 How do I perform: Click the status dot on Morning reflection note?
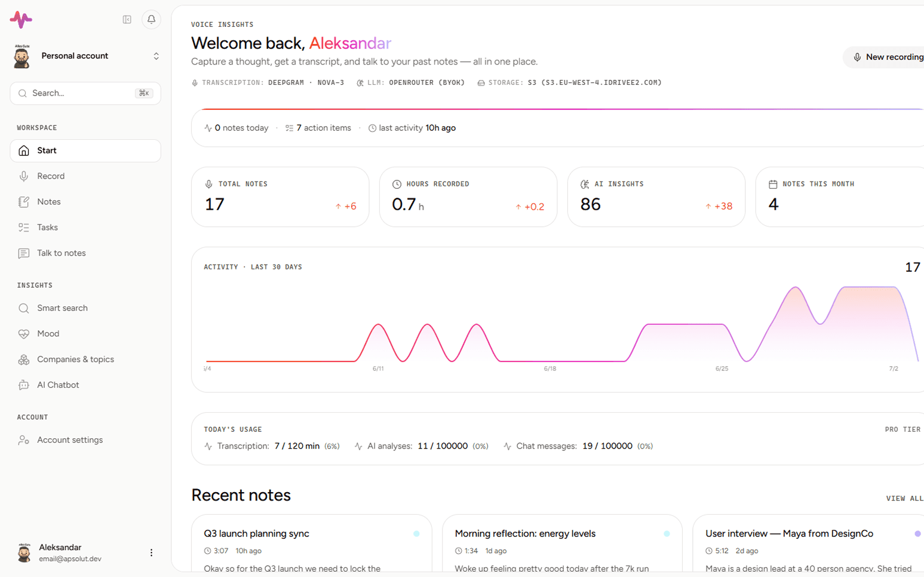[x=667, y=534]
